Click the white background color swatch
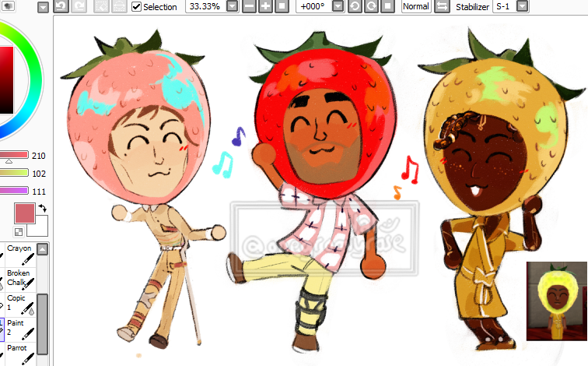This screenshot has height=366, width=588. point(40,228)
